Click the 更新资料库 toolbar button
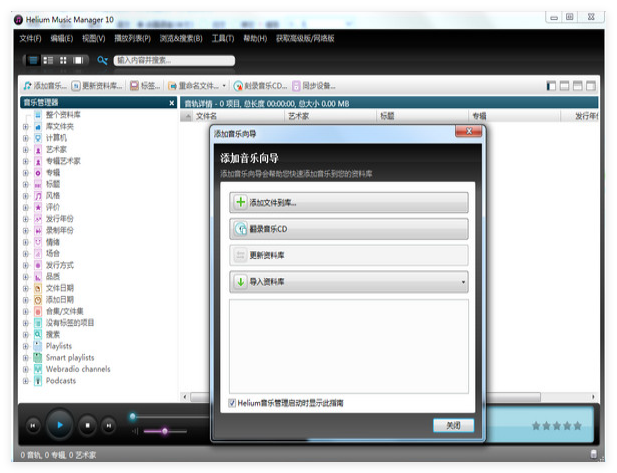617x473 pixels. coord(99,86)
